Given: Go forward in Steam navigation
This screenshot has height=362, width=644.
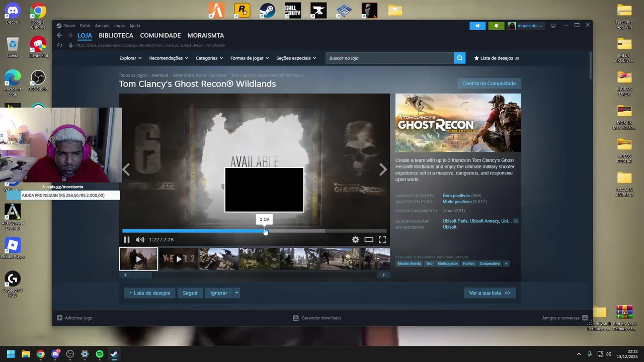Looking at the screenshot, I should pyautogui.click(x=70, y=35).
